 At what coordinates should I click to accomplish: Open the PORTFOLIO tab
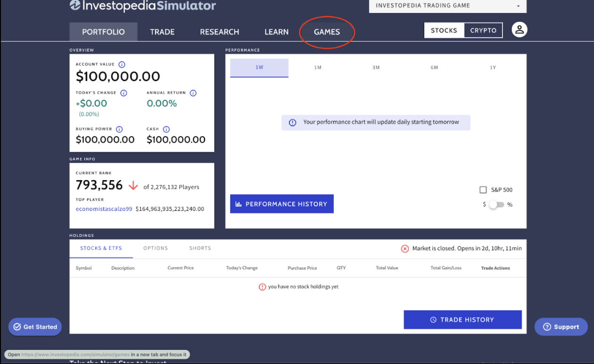tap(103, 32)
